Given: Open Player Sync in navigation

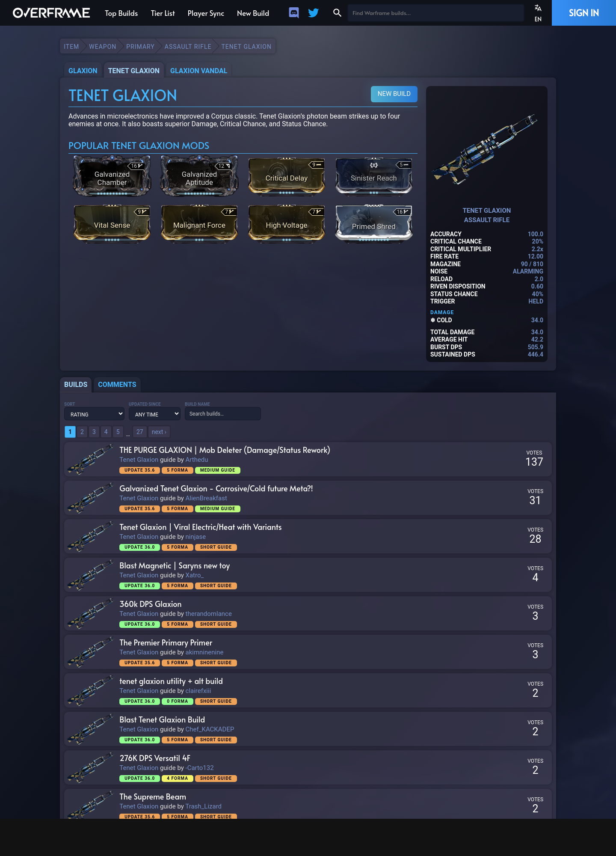Looking at the screenshot, I should pos(206,13).
